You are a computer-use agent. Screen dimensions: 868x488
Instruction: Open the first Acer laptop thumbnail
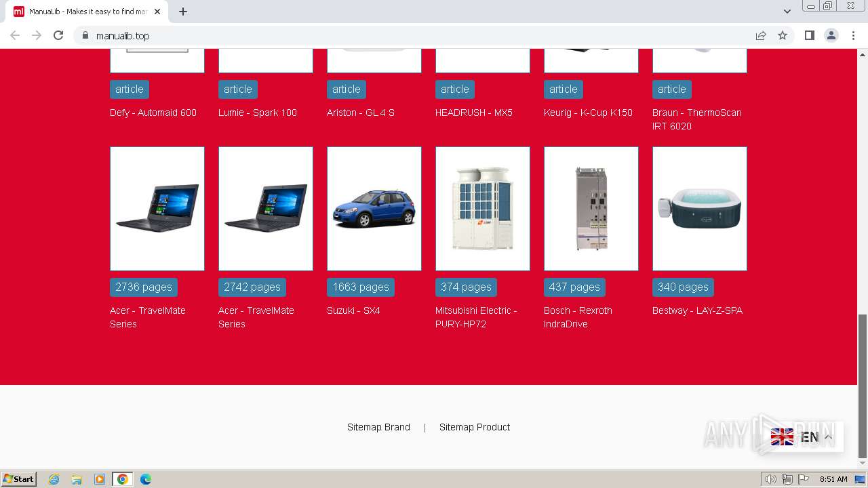pos(157,209)
